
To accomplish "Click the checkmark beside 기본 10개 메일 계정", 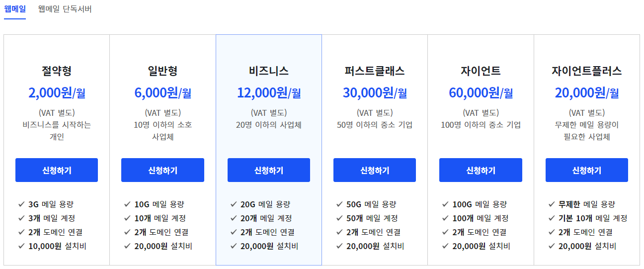I will coord(552,218).
